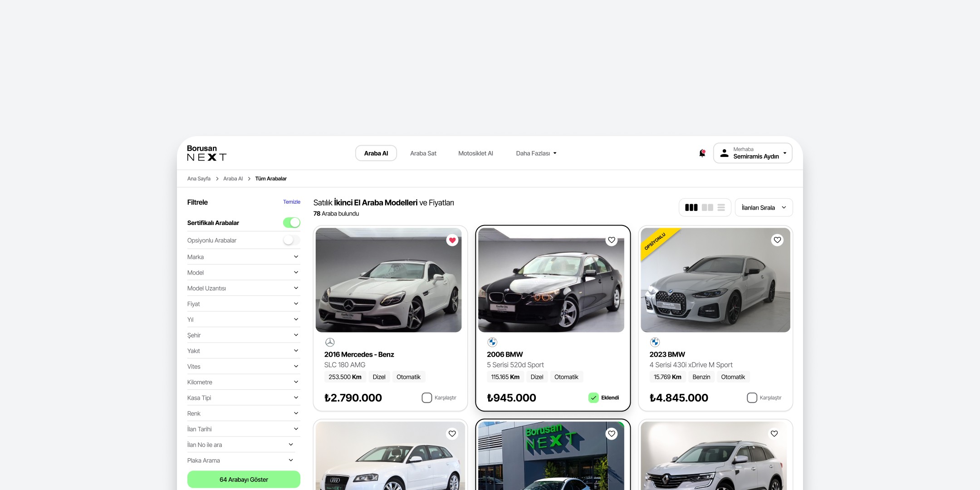980x490 pixels.
Task: Switch to three-column grid view
Action: (x=691, y=208)
